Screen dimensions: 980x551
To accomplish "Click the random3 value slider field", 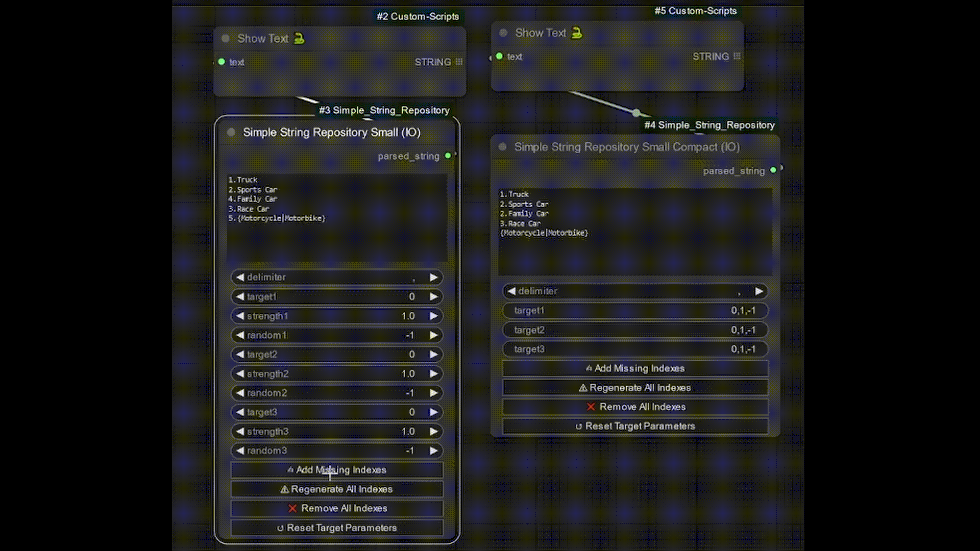I will point(337,451).
